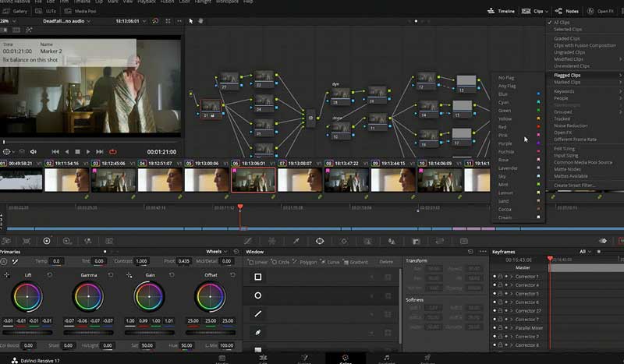
Task: Click the Lift master wheel slider
Action: [27, 332]
